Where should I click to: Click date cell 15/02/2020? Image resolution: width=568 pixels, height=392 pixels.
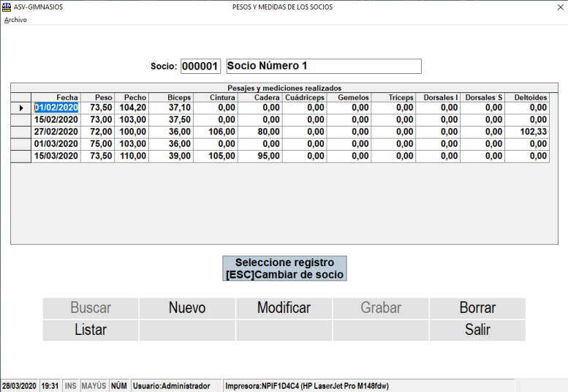[x=56, y=120]
